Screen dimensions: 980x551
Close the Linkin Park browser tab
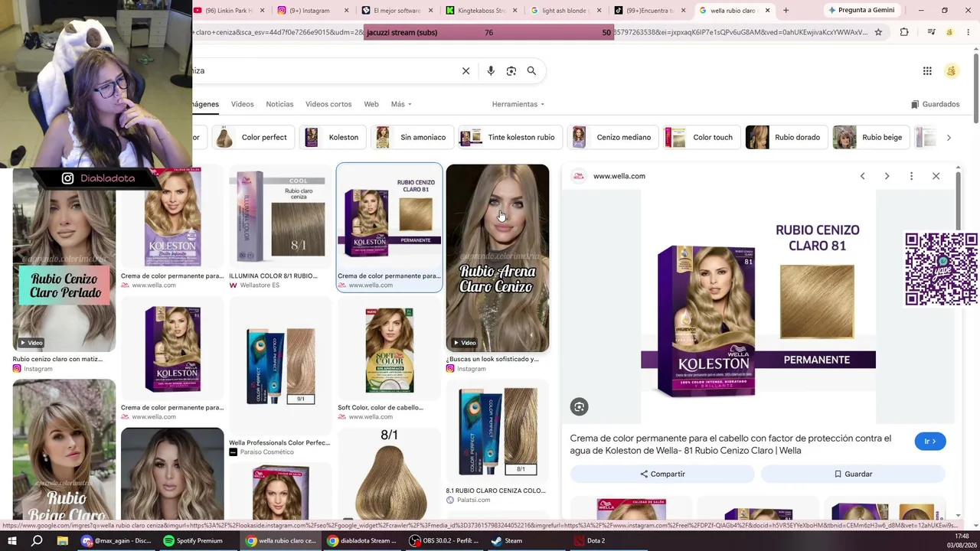click(x=263, y=11)
